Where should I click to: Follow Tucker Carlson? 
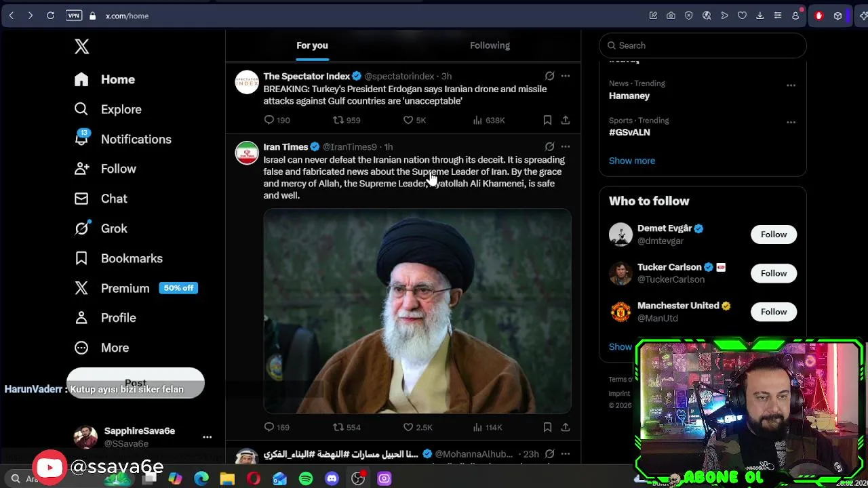(x=774, y=273)
